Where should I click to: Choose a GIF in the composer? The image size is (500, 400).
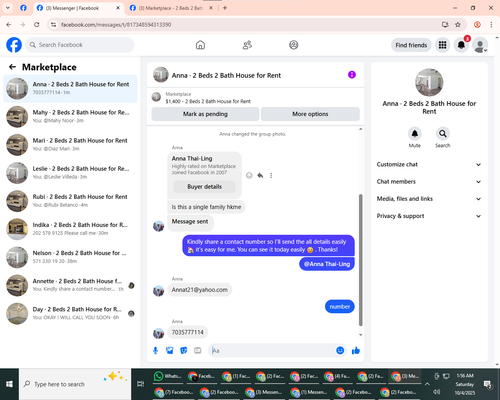tap(198, 350)
